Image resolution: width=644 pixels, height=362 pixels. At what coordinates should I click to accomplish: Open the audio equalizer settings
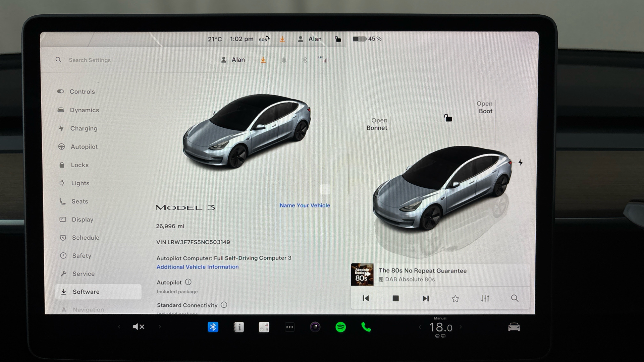[x=485, y=298]
